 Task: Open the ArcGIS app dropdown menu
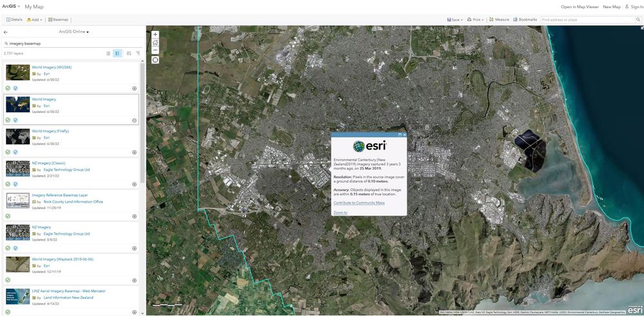click(x=11, y=6)
